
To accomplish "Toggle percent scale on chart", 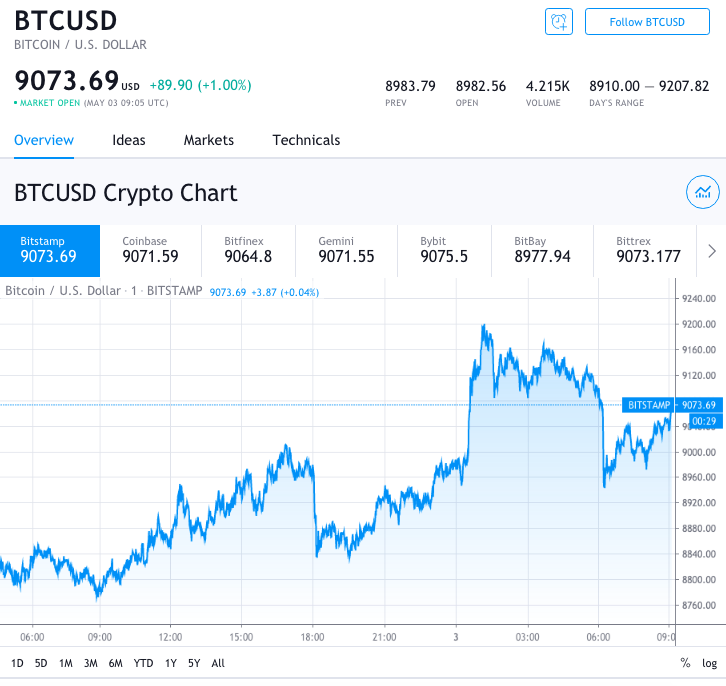I will coord(685,663).
